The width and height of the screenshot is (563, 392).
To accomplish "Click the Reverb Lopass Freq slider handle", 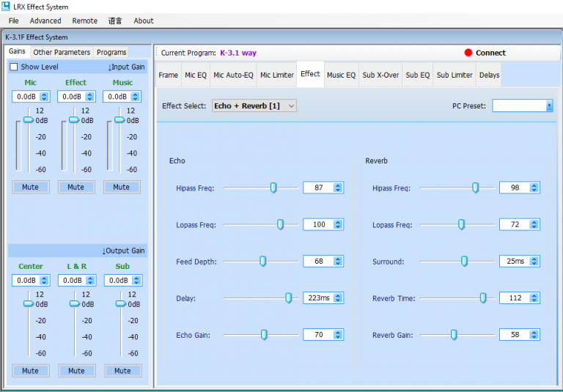I will [x=461, y=224].
